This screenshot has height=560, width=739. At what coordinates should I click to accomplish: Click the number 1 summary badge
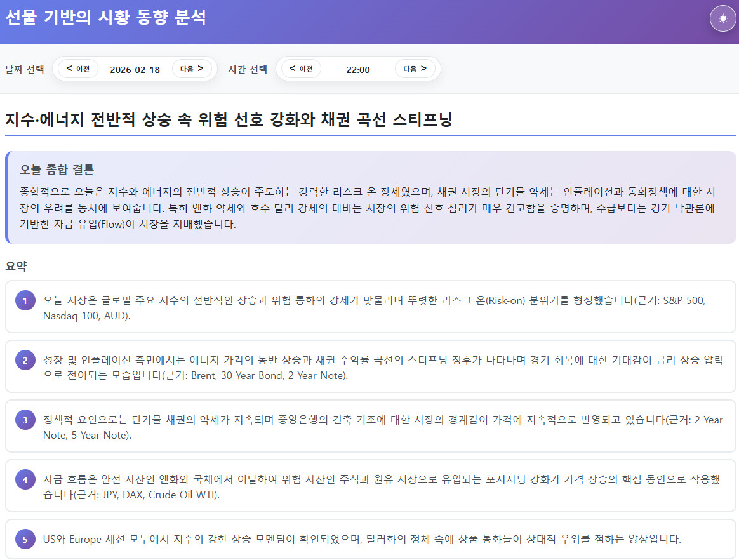(25, 301)
